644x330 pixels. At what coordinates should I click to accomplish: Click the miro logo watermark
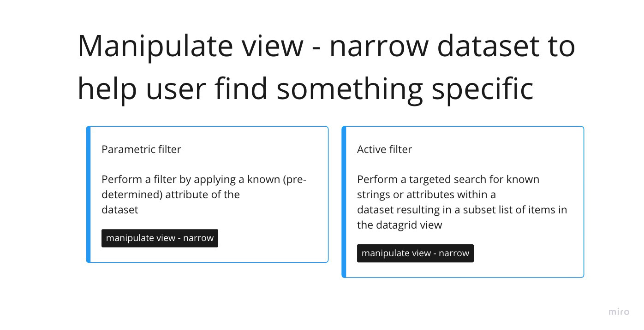(x=619, y=312)
